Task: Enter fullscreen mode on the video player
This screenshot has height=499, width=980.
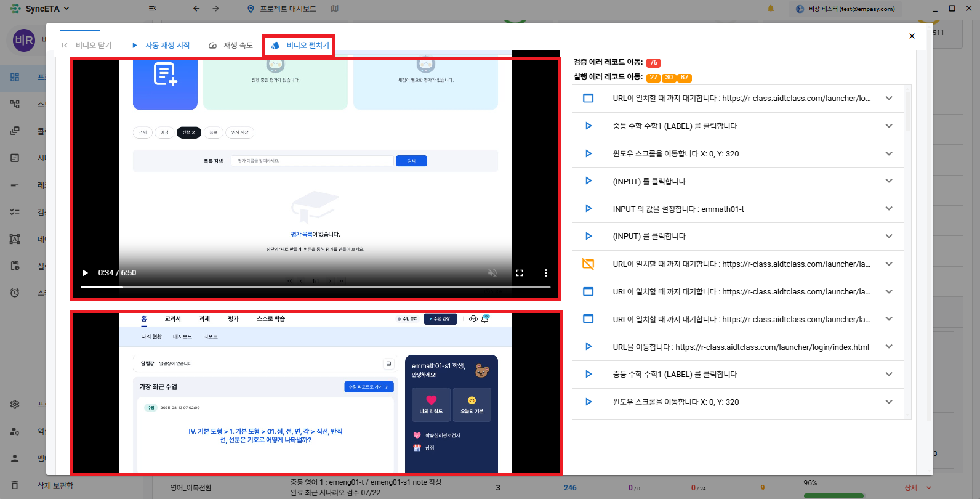Action: [520, 273]
